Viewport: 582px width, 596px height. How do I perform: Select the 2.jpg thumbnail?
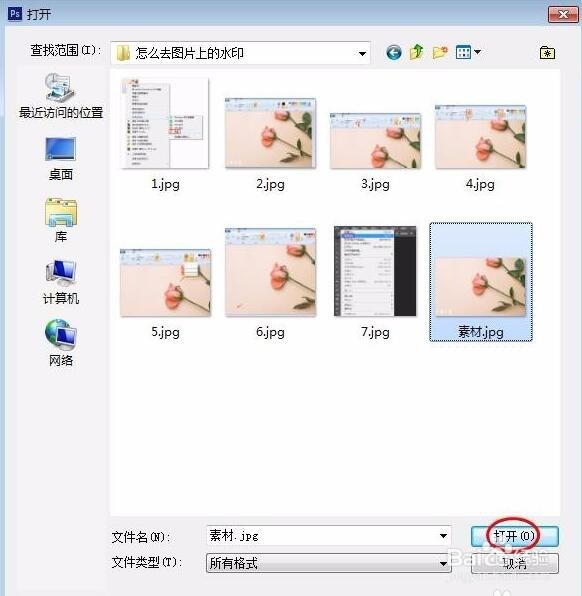[x=270, y=133]
